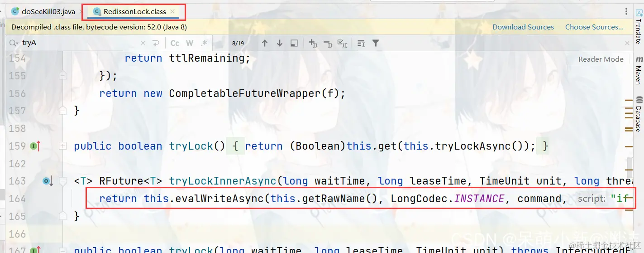Open the search history magnifier dropdown
Image resolution: width=644 pixels, height=253 pixels.
pos(14,43)
